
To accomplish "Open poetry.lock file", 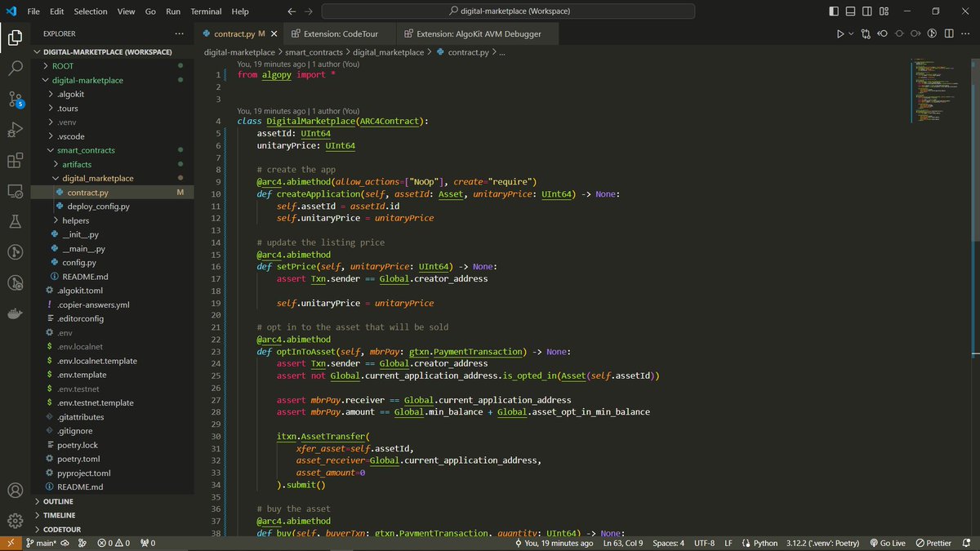I will click(x=111, y=445).
